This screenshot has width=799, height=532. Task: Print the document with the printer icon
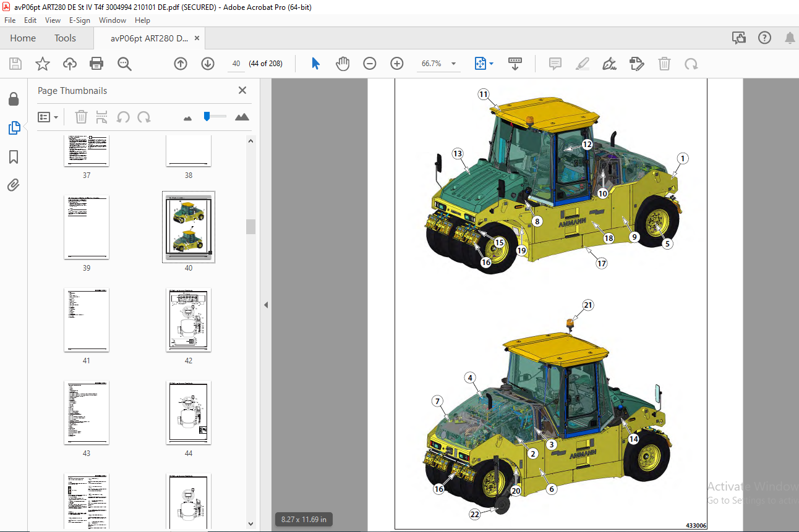tap(96, 64)
